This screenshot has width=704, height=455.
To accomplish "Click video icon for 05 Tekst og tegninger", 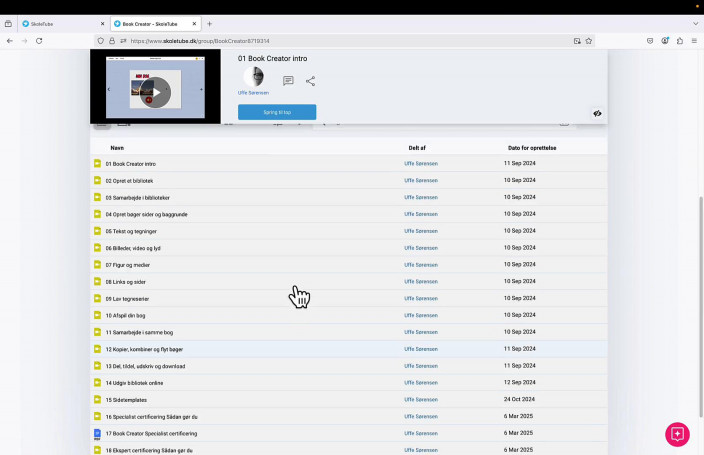I will point(98,231).
